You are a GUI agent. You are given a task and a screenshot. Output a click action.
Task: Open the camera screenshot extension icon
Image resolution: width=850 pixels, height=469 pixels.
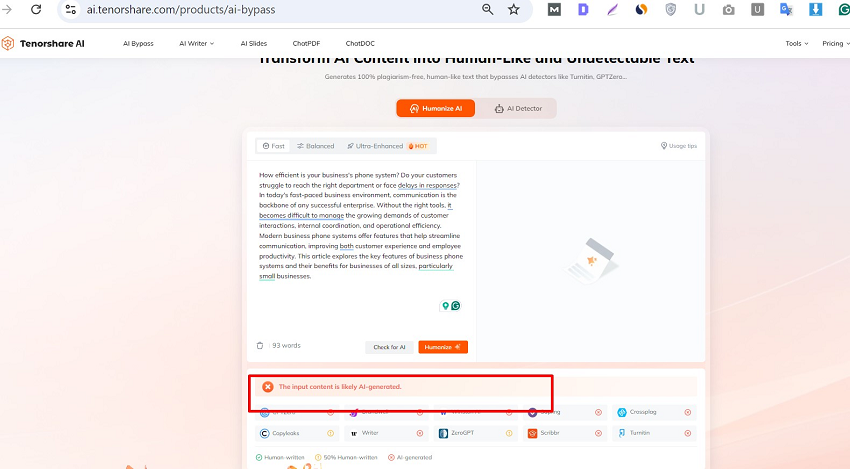click(729, 9)
